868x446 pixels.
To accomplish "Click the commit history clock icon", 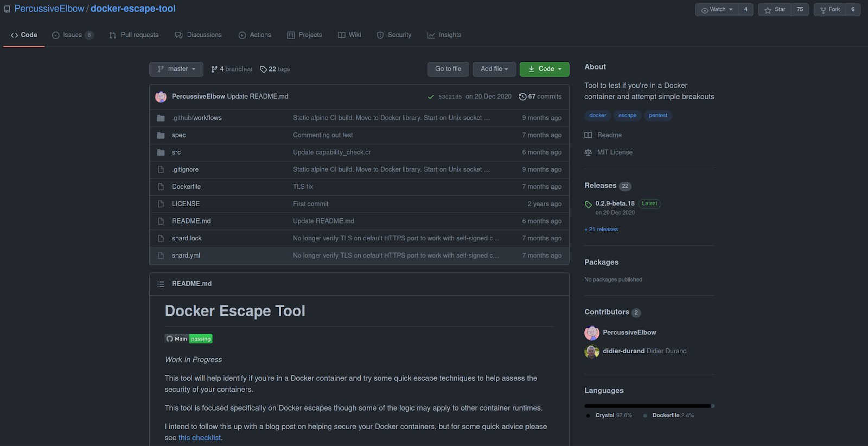I will [522, 97].
